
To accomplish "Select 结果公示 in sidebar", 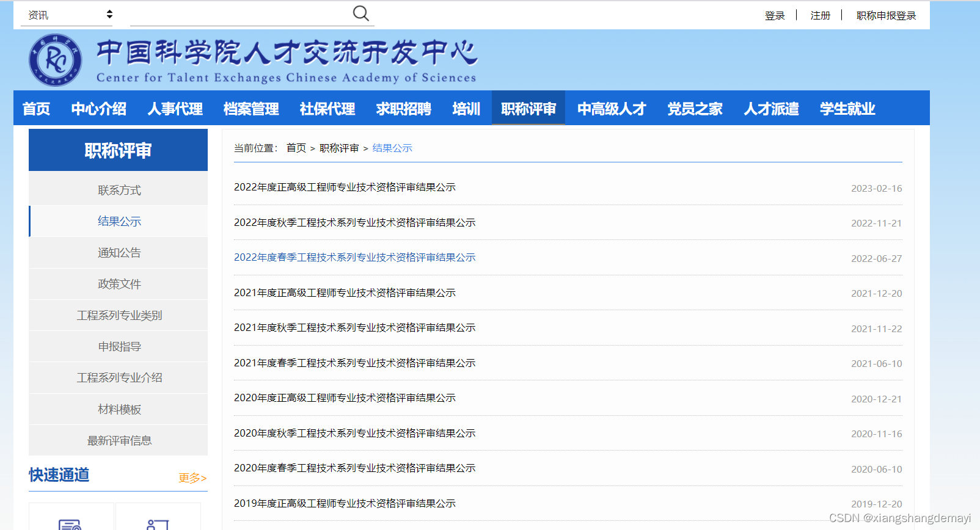I will click(x=119, y=221).
